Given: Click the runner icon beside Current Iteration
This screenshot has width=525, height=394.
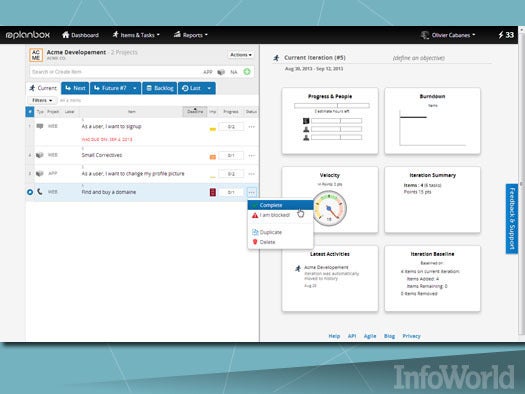Looking at the screenshot, I should 276,58.
